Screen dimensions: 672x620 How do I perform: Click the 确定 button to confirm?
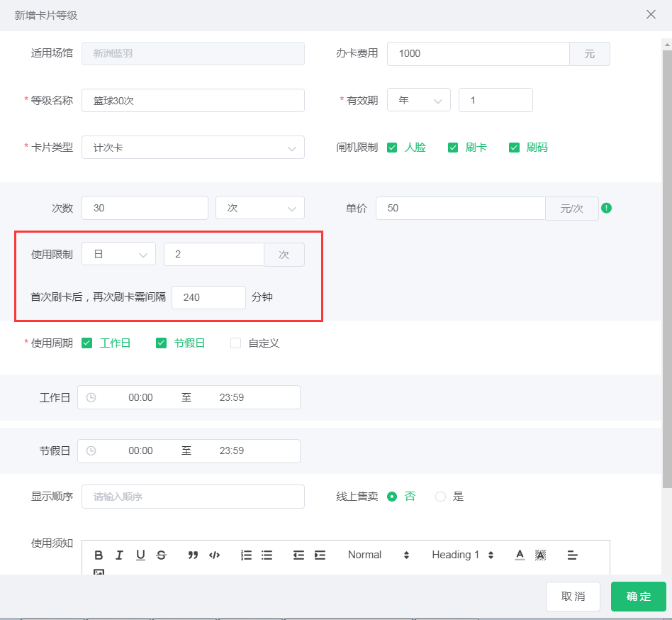pos(638,597)
